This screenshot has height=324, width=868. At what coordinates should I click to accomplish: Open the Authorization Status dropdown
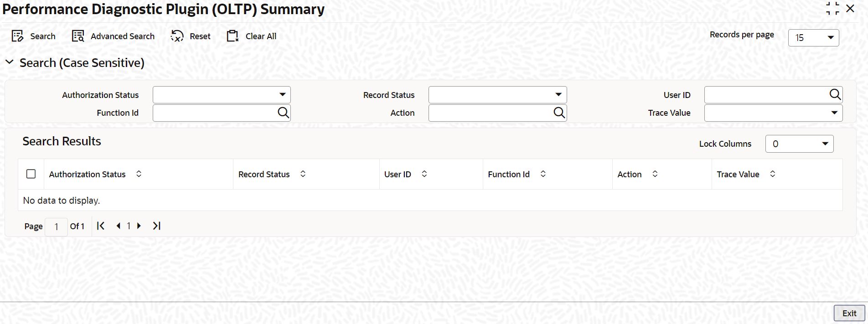(282, 95)
